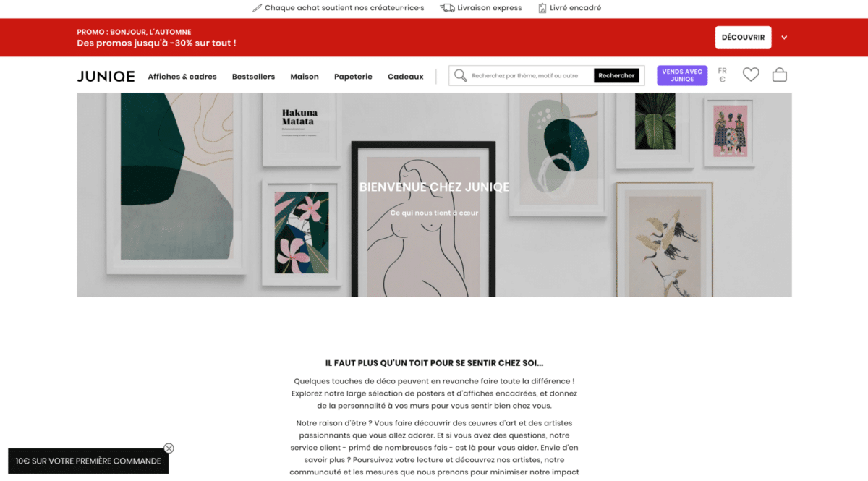
Task: Click the framed delivery icon
Action: 542,8
